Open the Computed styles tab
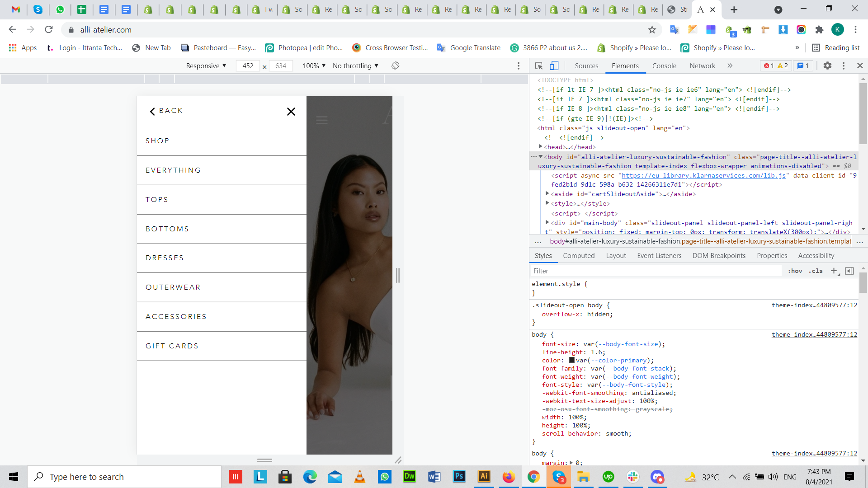The height and width of the screenshot is (488, 868). point(579,256)
